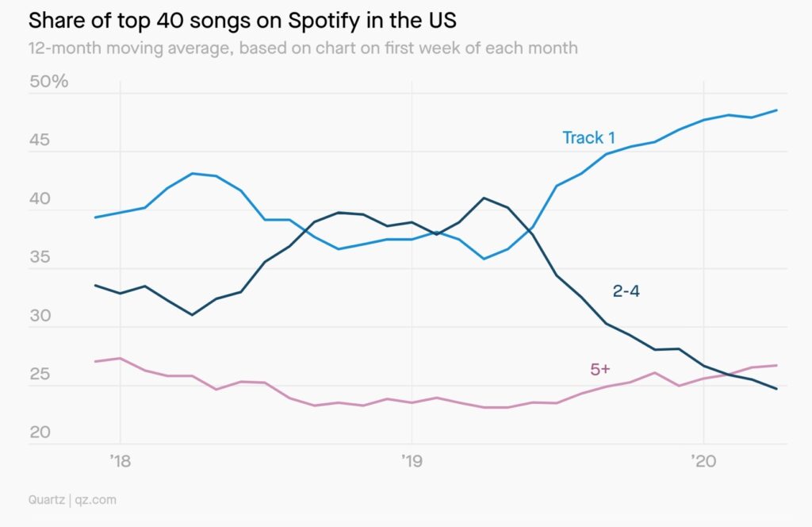Select the '20 x-axis year label
Viewport: 812px width, 527px height.
tap(703, 460)
